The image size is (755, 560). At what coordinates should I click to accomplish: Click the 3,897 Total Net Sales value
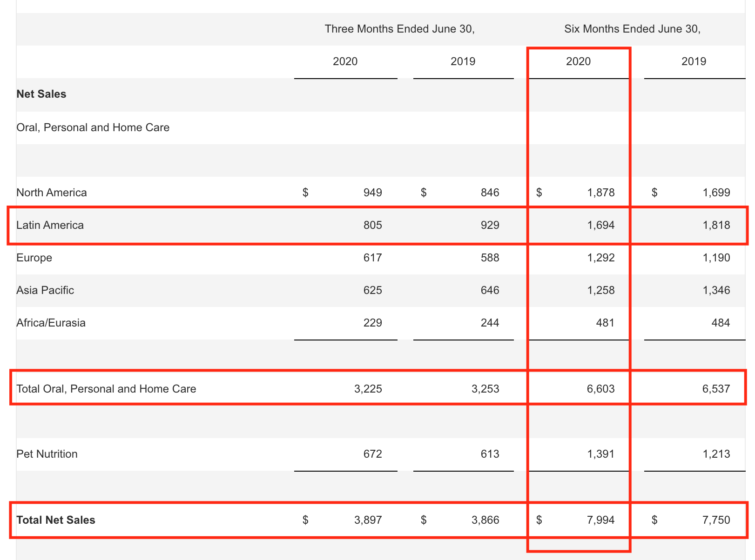point(368,520)
